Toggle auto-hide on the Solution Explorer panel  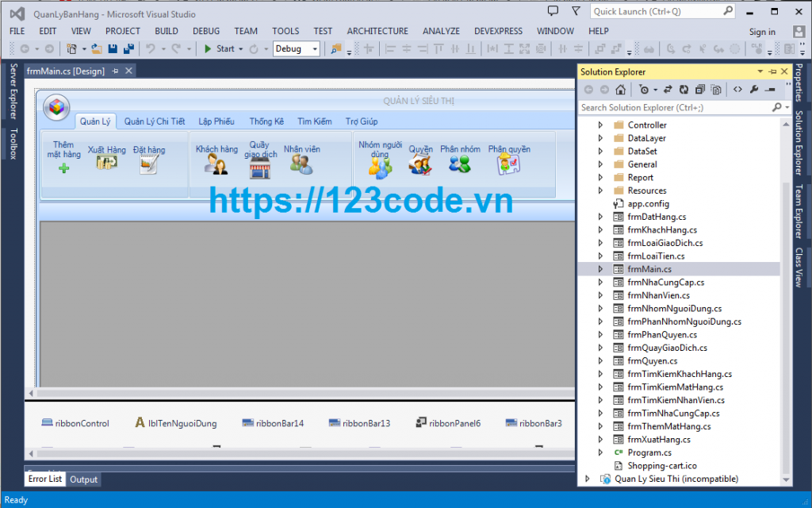[x=773, y=71]
